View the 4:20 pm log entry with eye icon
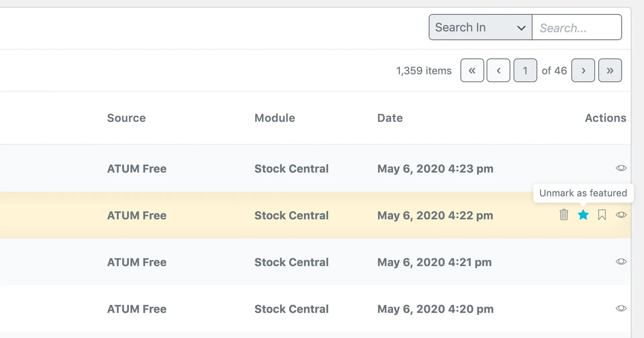Screen dimensions: 644x338 pos(621,308)
